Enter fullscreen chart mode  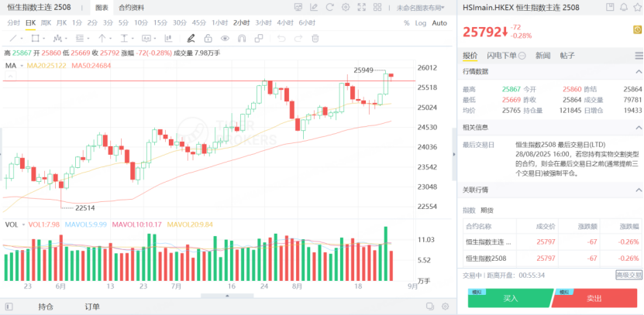[361, 7]
